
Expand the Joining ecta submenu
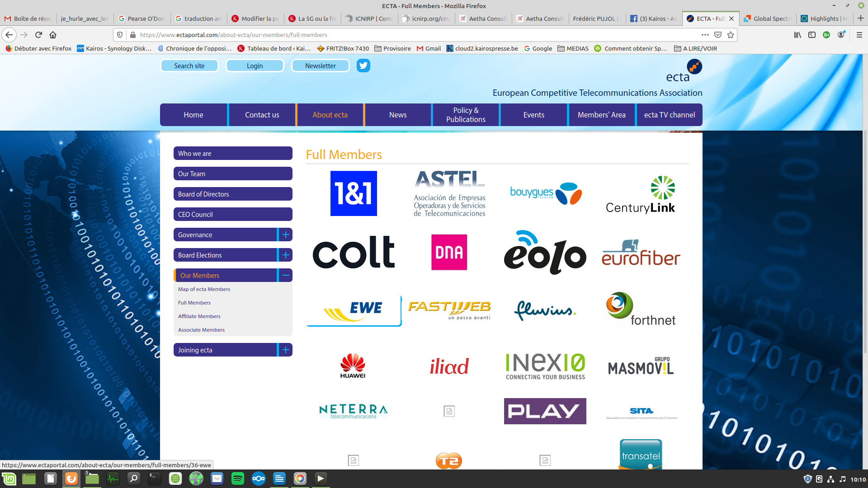[286, 350]
